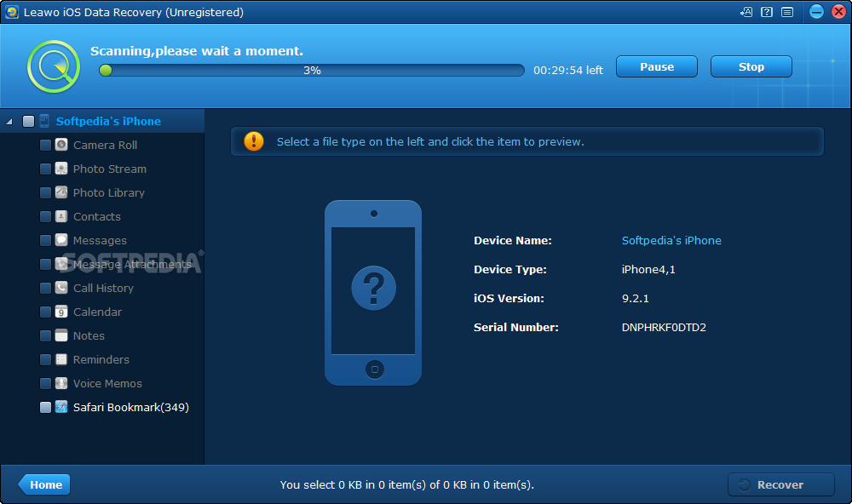Check the Voice Memos checkbox
The height and width of the screenshot is (504, 852).
tap(46, 383)
